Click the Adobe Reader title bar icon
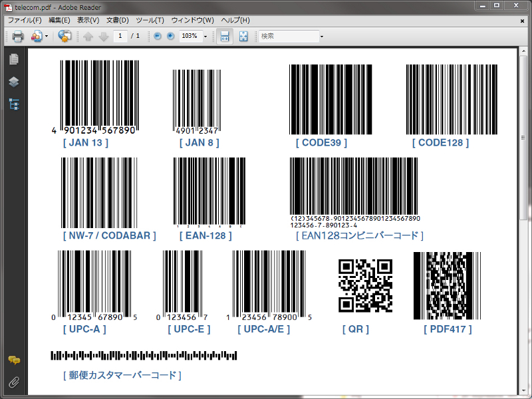The image size is (532, 399). point(7,7)
